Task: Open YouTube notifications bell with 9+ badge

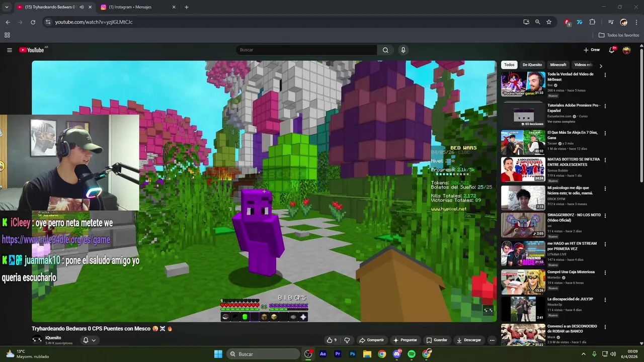Action: (612, 50)
